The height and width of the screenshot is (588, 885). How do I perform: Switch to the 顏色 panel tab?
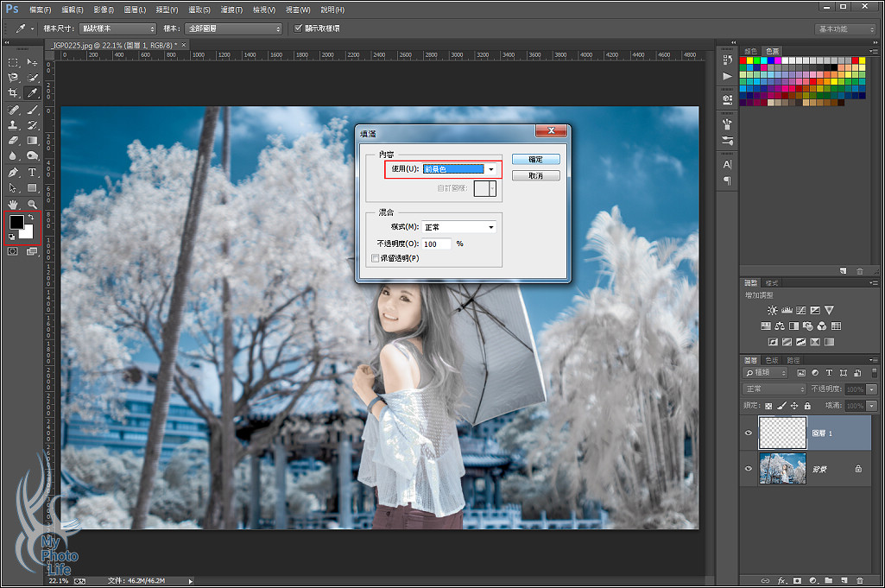pos(751,51)
